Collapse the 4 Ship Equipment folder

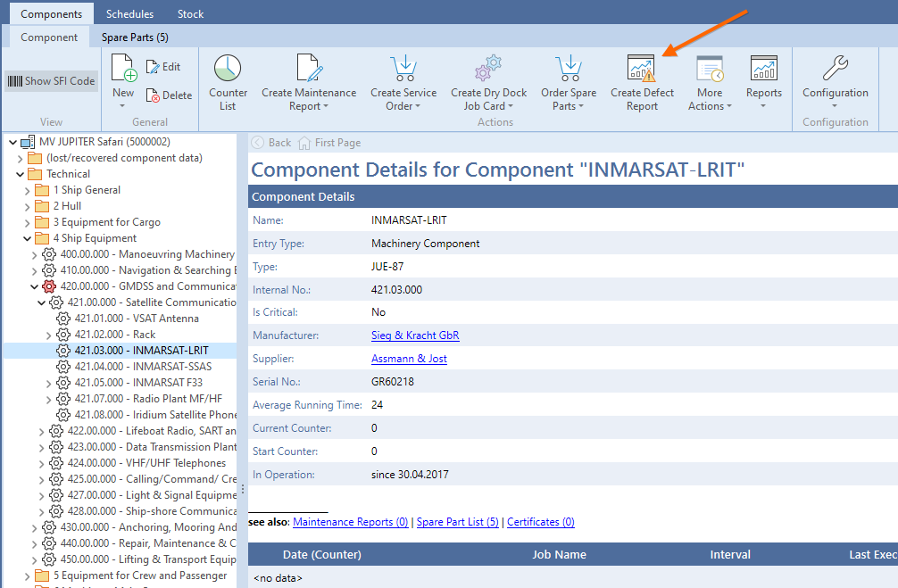[x=27, y=238]
